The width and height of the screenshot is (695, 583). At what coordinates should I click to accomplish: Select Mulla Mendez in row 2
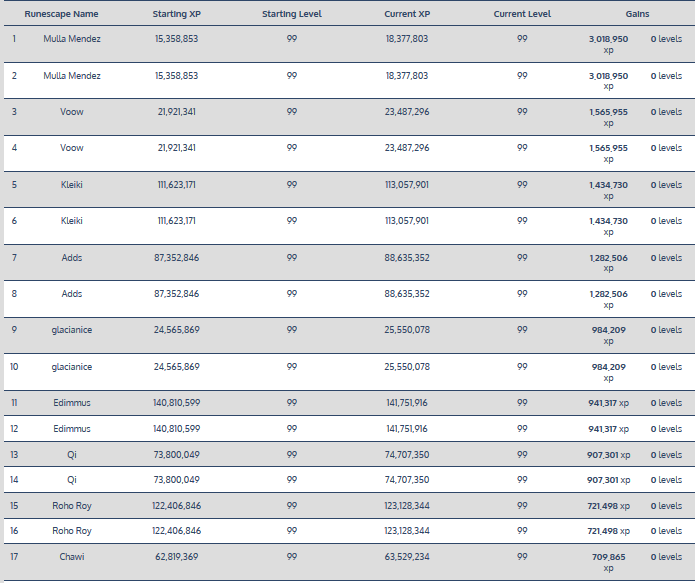(72, 76)
